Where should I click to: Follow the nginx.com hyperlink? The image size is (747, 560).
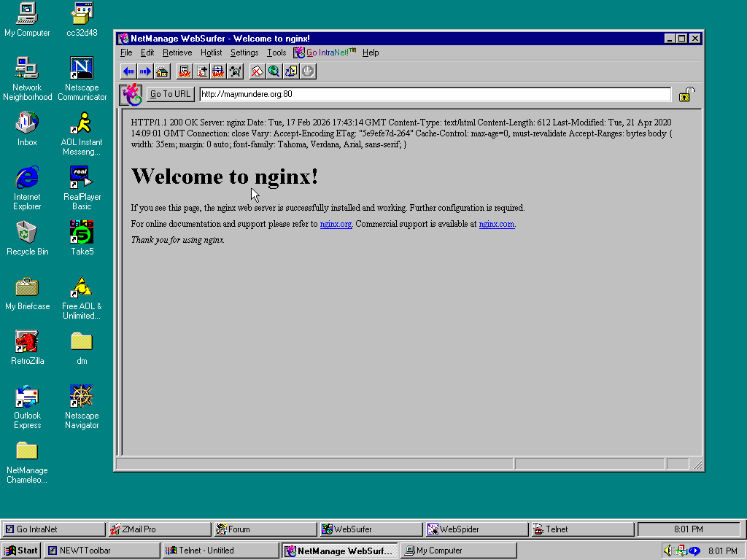pyautogui.click(x=497, y=224)
